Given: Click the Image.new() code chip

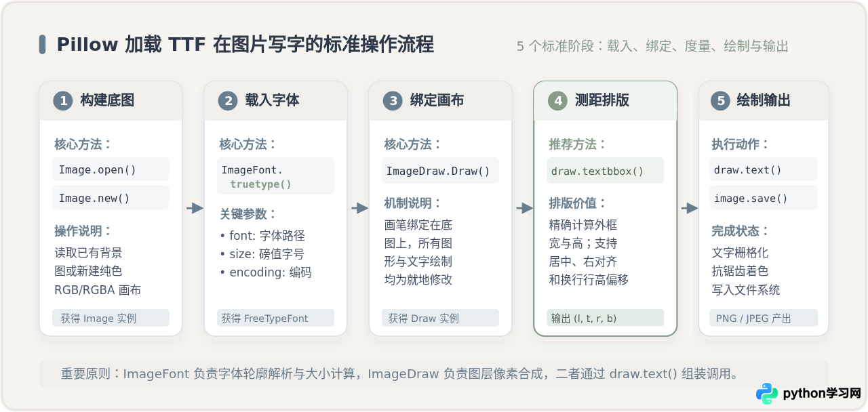Looking at the screenshot, I should [111, 198].
